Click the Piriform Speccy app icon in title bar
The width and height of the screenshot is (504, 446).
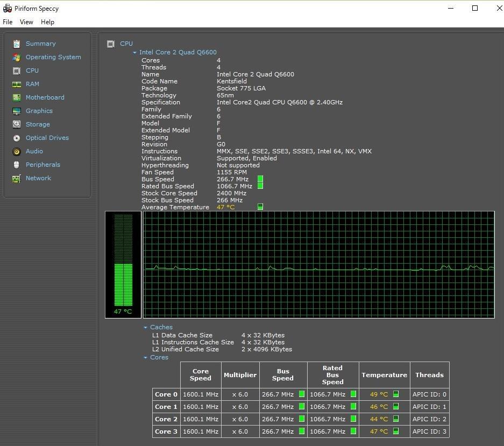[x=7, y=9]
